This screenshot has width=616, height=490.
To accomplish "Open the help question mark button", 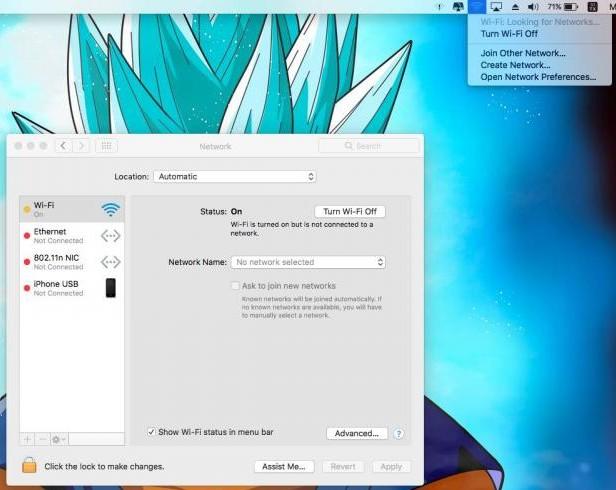I will tap(398, 434).
